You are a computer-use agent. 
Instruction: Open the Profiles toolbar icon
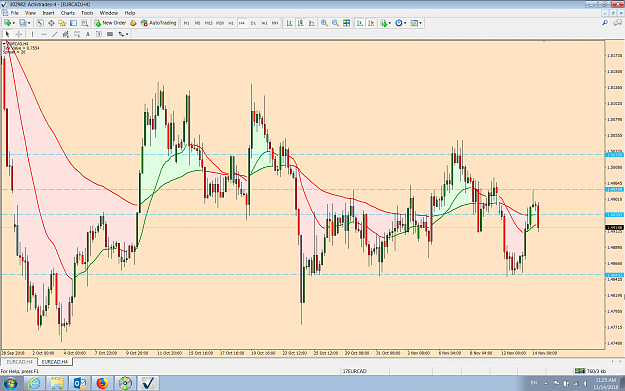(x=23, y=23)
